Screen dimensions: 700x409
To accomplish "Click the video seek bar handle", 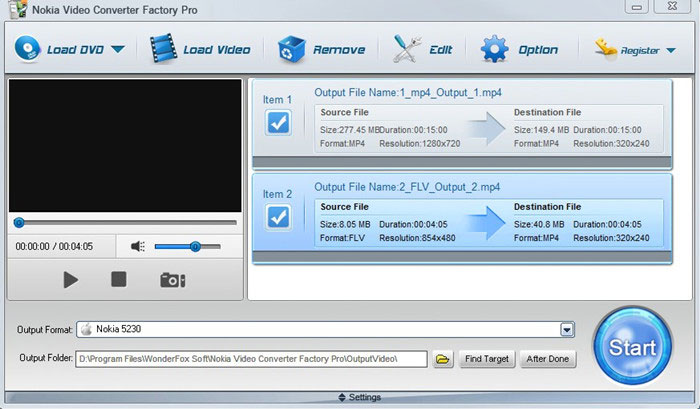I will pyautogui.click(x=19, y=222).
